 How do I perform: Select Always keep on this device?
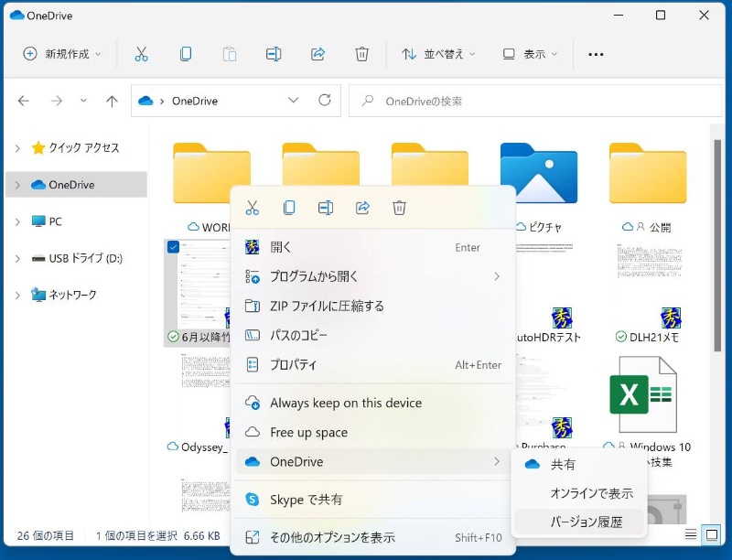(373, 403)
